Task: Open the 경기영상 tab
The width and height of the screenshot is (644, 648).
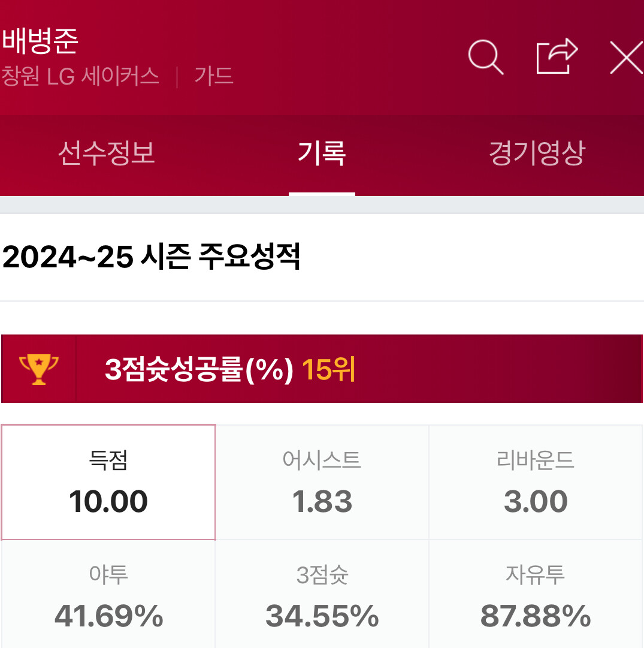Action: pyautogui.click(x=536, y=153)
